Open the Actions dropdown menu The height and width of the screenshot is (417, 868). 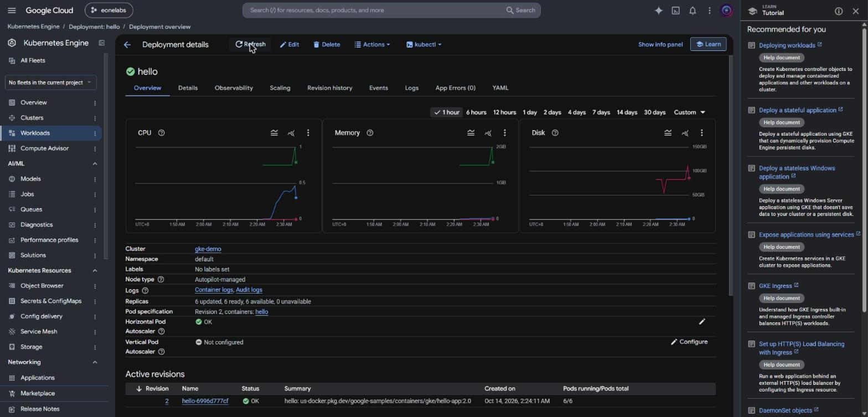coord(373,45)
